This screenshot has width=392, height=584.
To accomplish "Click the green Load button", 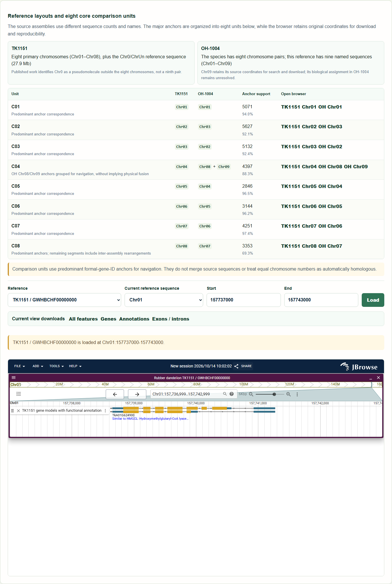I will (373, 300).
